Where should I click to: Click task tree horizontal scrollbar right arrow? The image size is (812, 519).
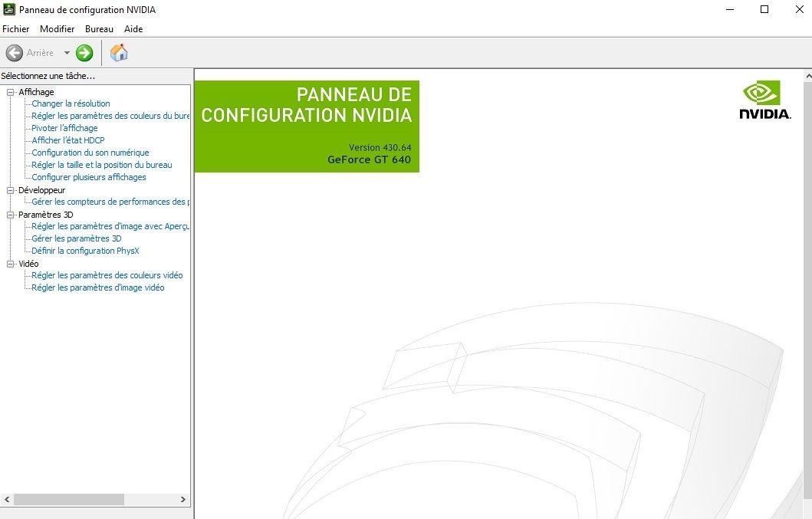(x=182, y=499)
